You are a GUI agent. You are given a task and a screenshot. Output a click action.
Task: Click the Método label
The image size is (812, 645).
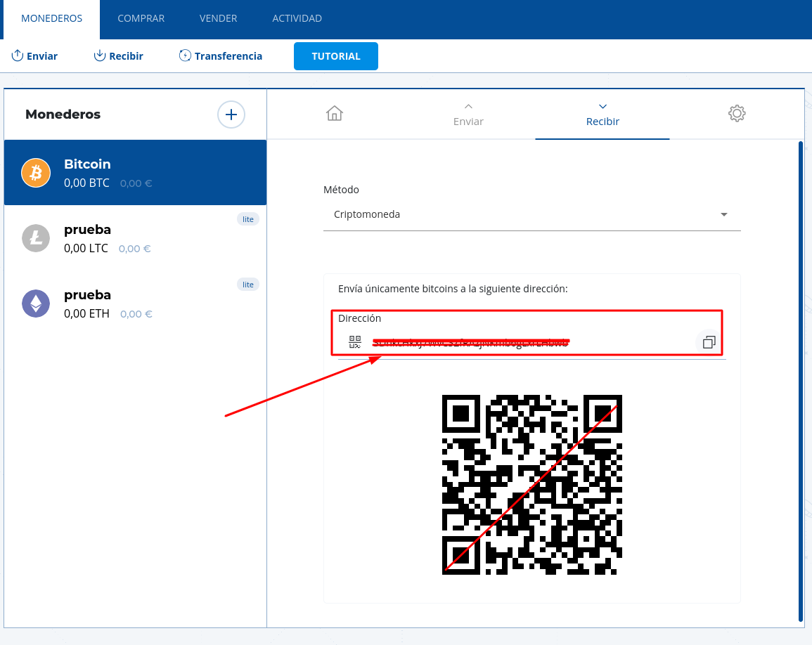tap(341, 190)
